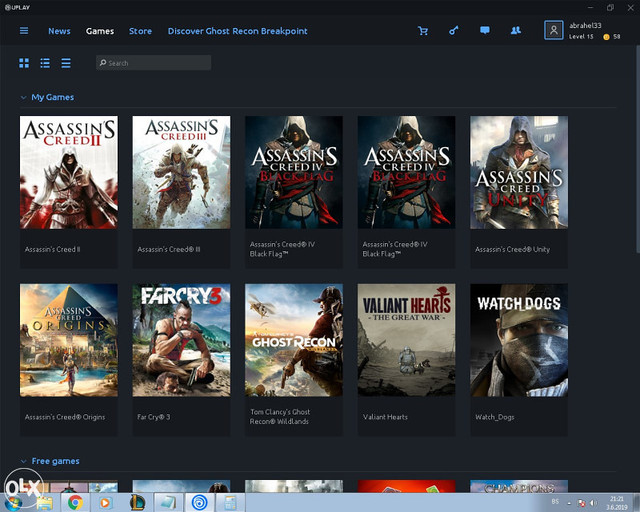Viewport: 640px width, 512px height.
Task: Click the activate key icon
Action: 453,30
